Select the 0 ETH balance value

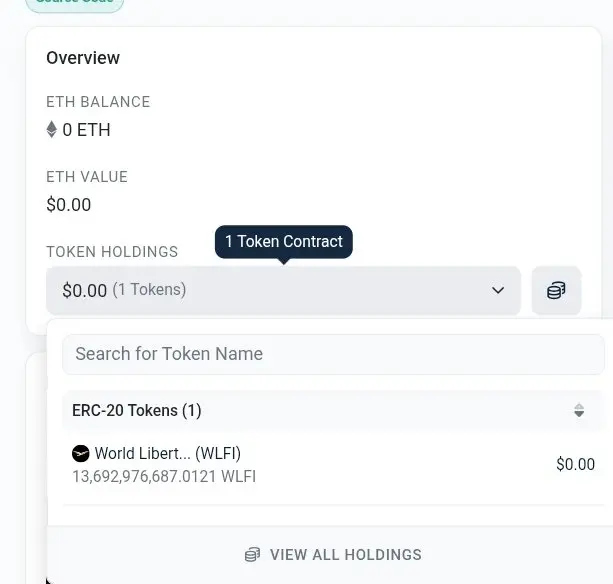pos(86,130)
